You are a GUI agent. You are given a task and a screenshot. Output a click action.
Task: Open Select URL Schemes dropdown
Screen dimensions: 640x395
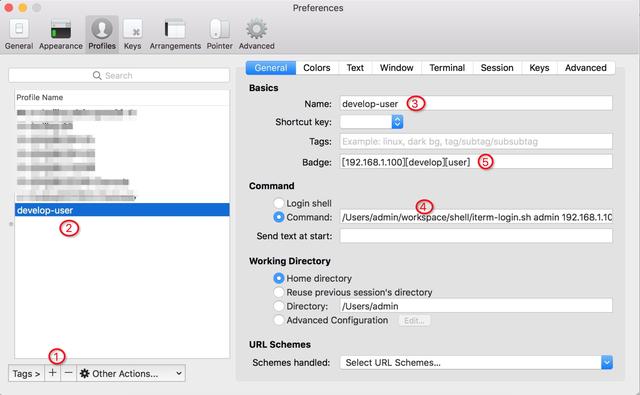pos(476,362)
